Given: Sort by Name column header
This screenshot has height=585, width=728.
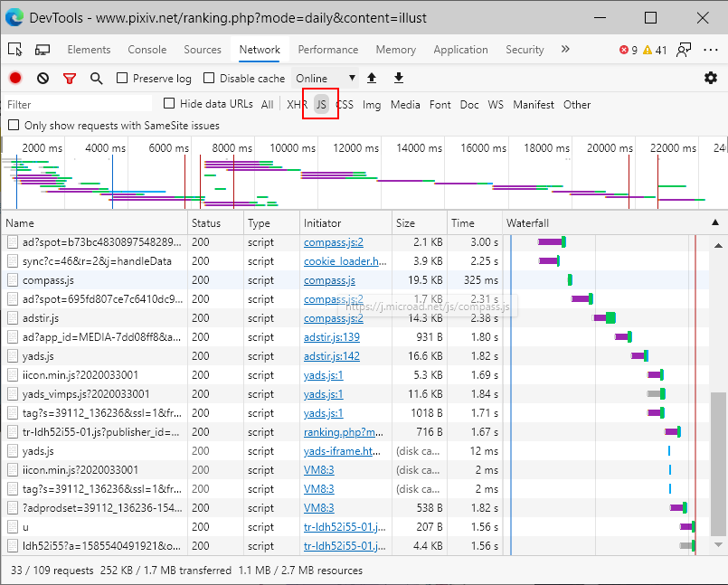Looking at the screenshot, I should click(95, 222).
